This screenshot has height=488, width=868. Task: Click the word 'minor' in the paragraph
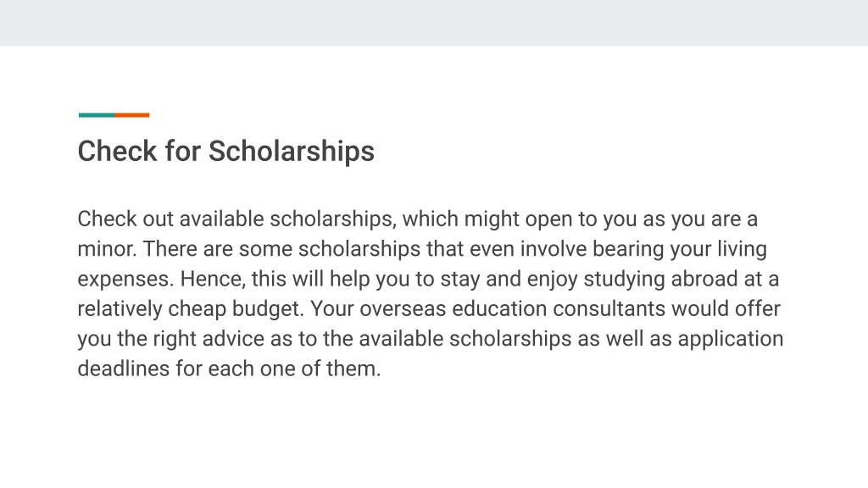point(106,249)
